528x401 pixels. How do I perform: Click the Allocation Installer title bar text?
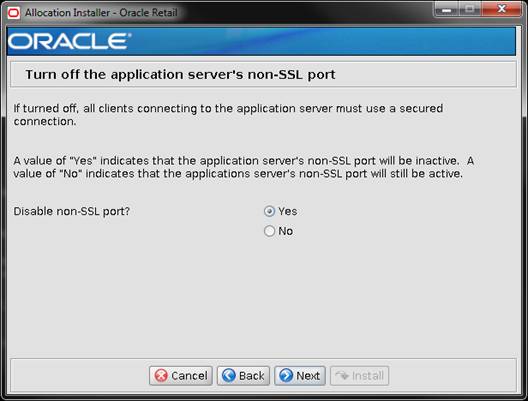pyautogui.click(x=101, y=13)
